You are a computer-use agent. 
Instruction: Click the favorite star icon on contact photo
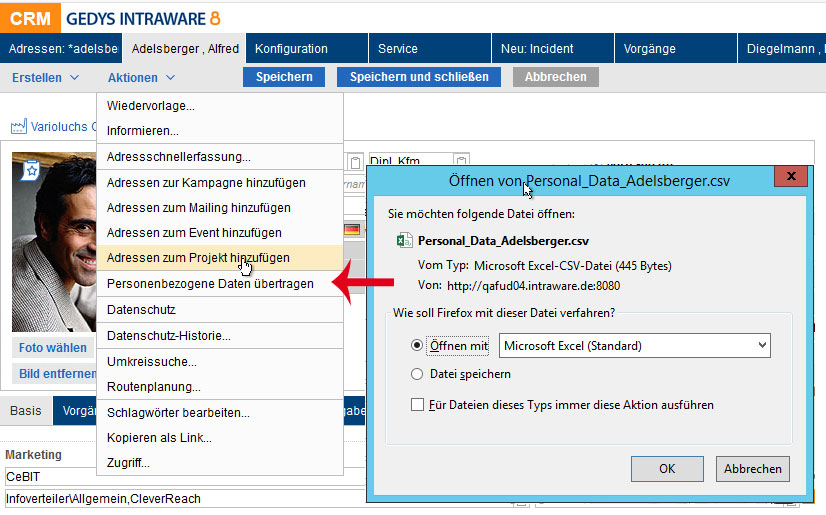[31, 170]
